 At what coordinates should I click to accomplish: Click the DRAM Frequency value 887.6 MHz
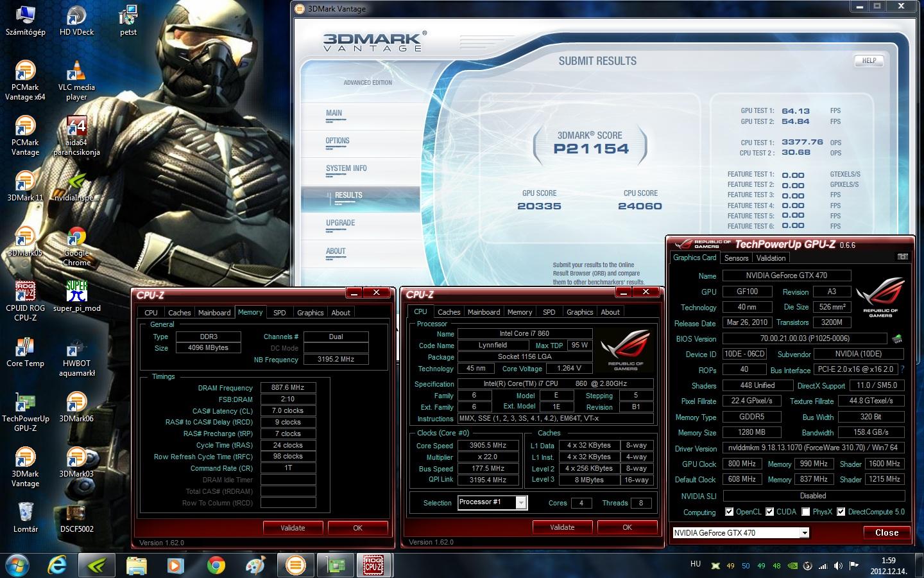coord(287,388)
